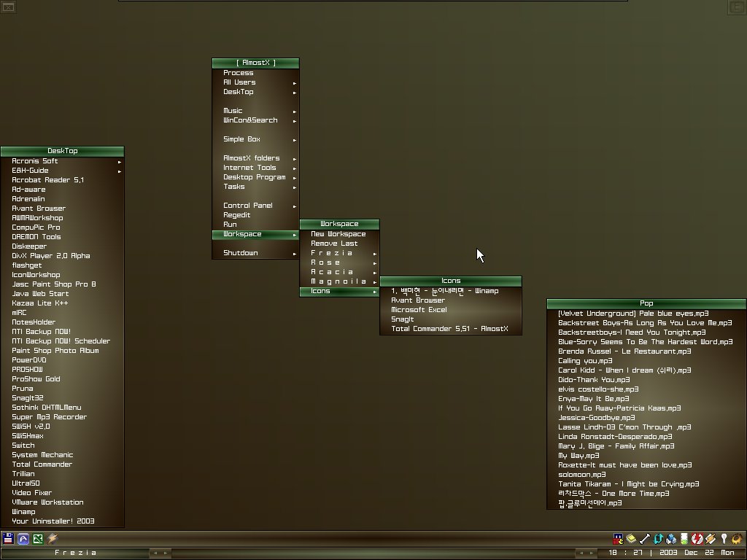Select Remove Last in Workspace submenu
The width and height of the screenshot is (747, 560).
point(334,244)
